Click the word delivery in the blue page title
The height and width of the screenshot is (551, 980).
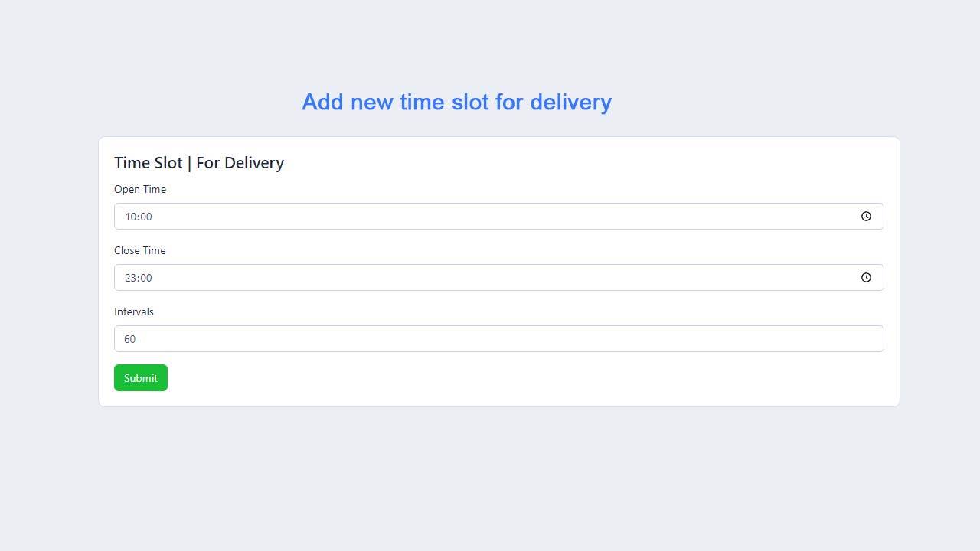[570, 102]
